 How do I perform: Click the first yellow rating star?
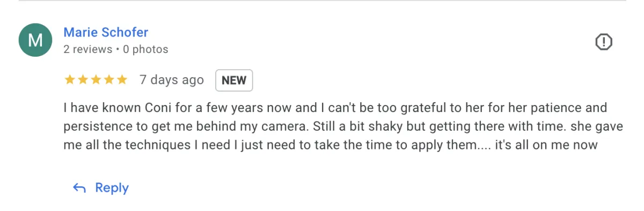[x=69, y=80]
